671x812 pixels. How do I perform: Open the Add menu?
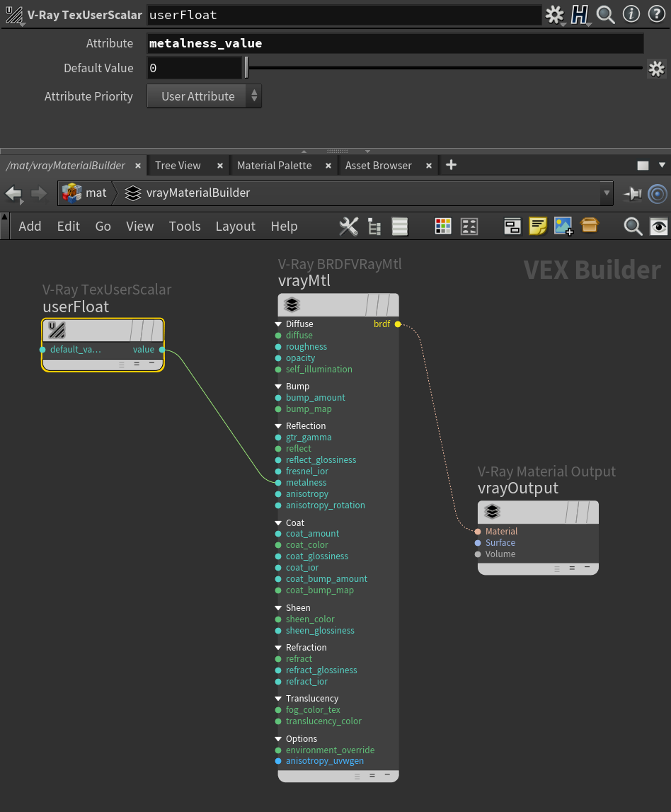pos(30,227)
